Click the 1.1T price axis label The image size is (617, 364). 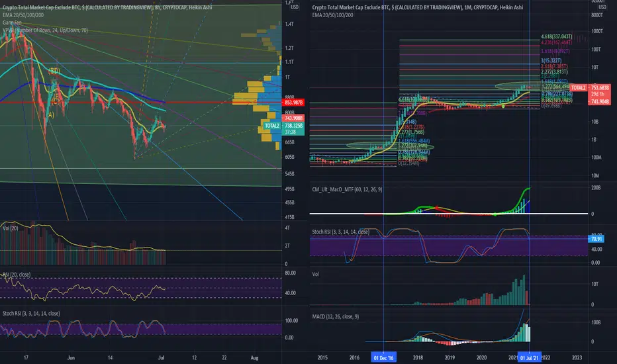289,62
